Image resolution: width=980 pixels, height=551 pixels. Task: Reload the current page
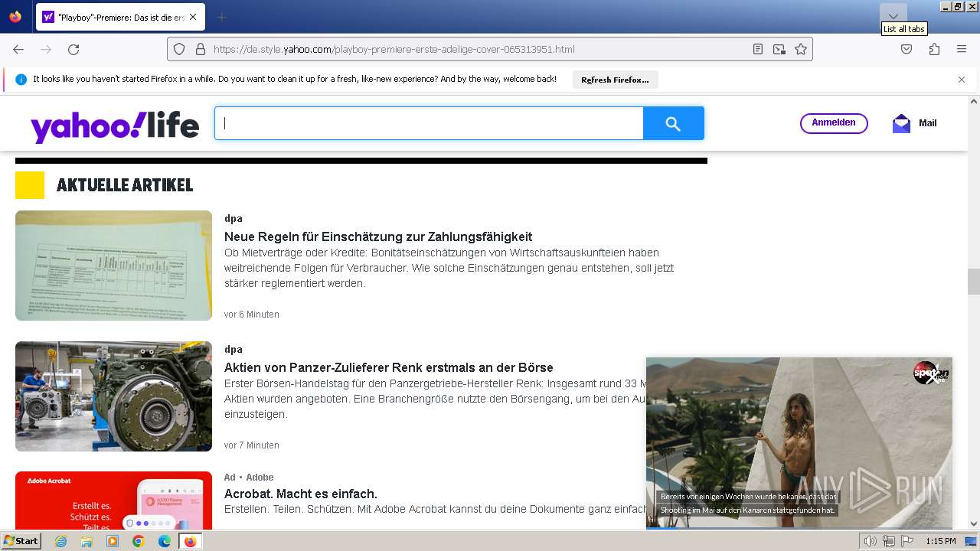click(73, 49)
